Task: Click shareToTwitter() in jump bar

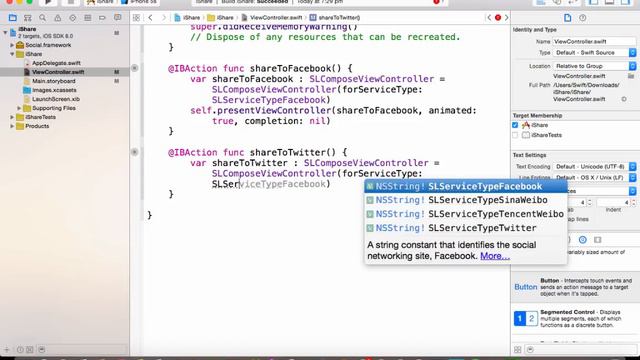Action: [335, 18]
